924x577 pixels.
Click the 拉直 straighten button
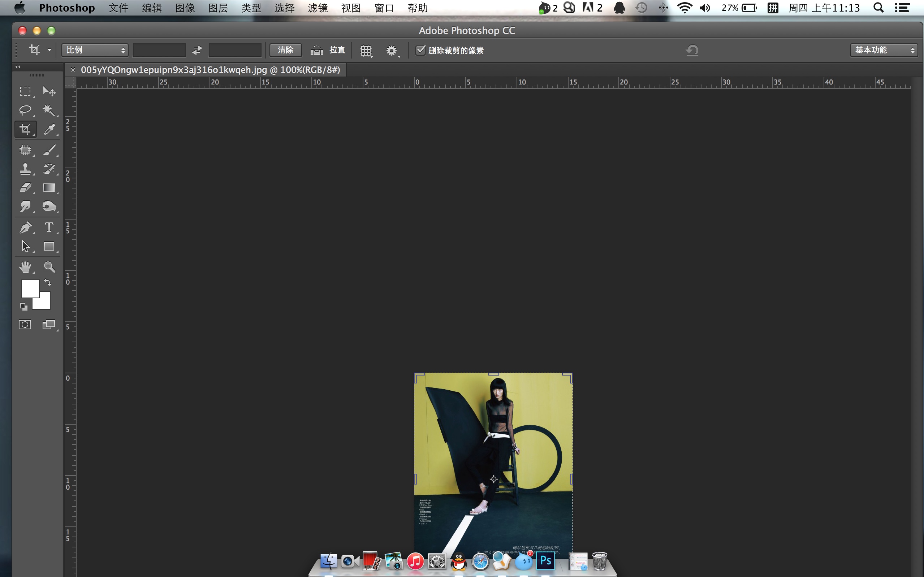pyautogui.click(x=328, y=50)
